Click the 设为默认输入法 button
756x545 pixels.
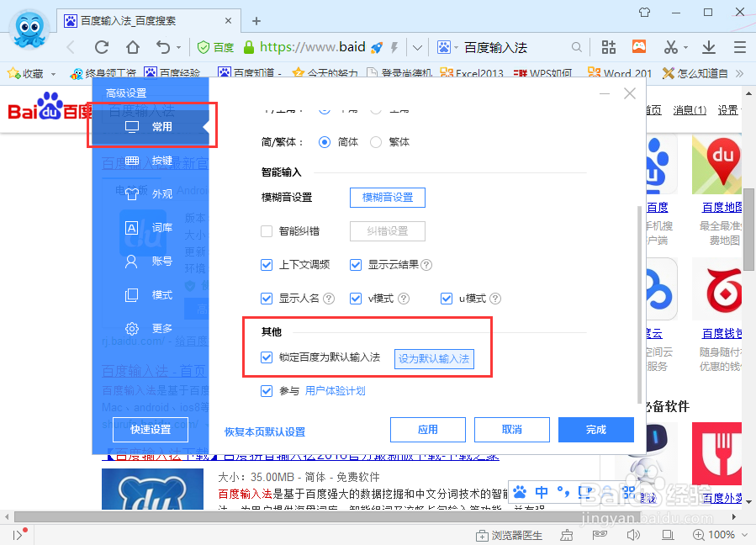point(434,359)
